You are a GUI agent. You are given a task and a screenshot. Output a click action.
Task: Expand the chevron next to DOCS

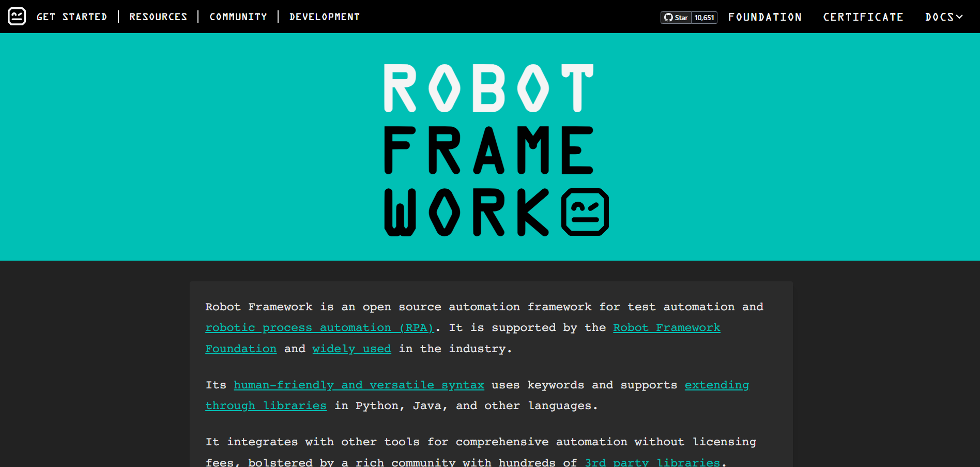960,17
